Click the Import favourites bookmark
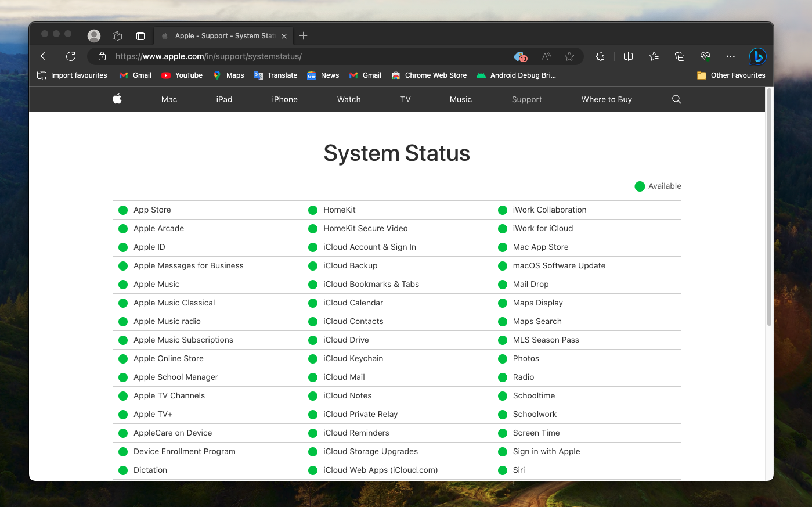 pyautogui.click(x=72, y=75)
